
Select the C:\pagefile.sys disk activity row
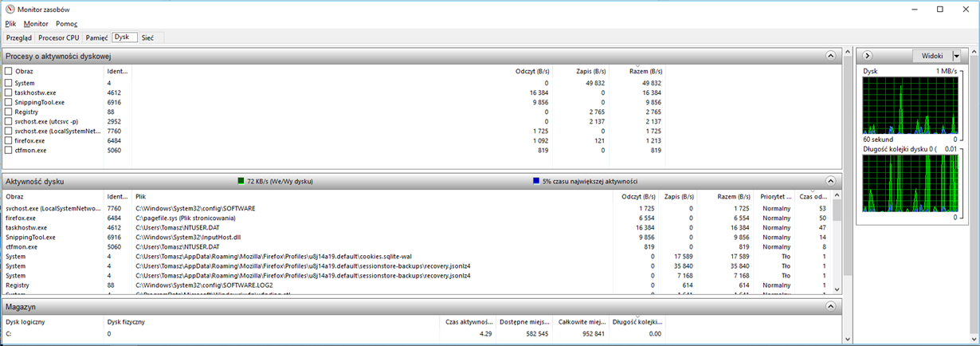pos(417,218)
